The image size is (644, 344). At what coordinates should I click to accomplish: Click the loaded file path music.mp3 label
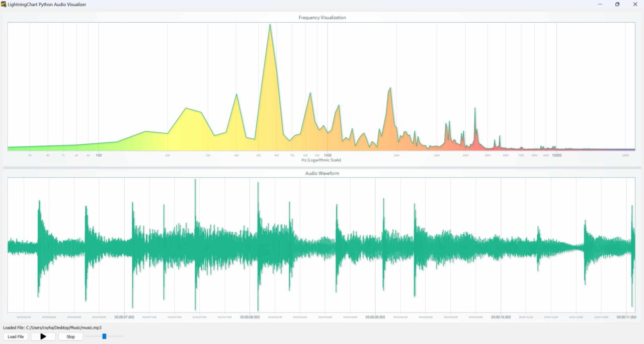(52, 327)
